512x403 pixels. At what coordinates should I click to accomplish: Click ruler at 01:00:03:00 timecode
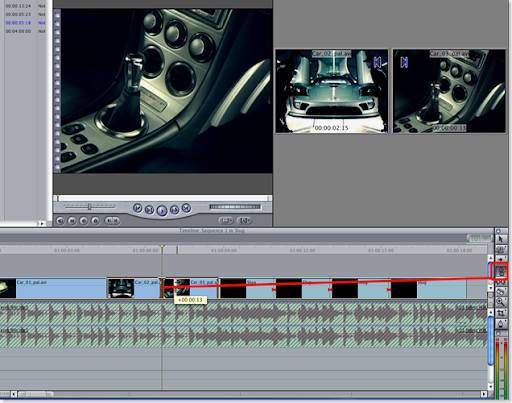click(67, 250)
